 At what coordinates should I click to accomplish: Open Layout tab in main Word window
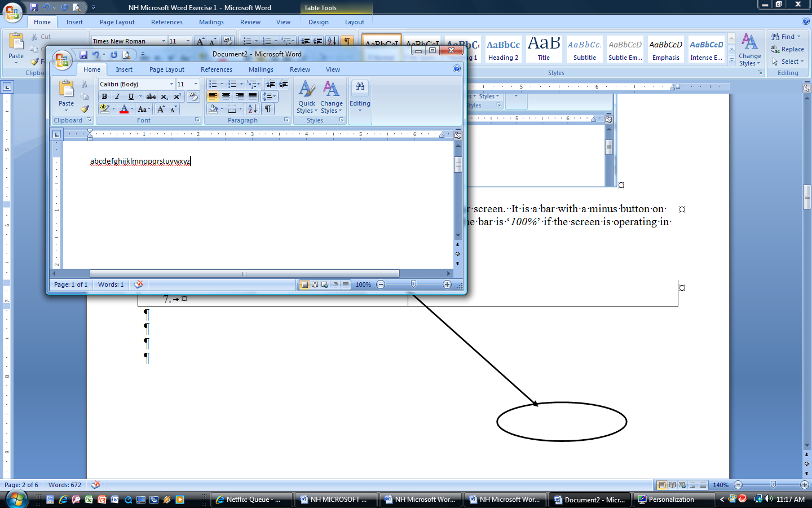click(355, 22)
